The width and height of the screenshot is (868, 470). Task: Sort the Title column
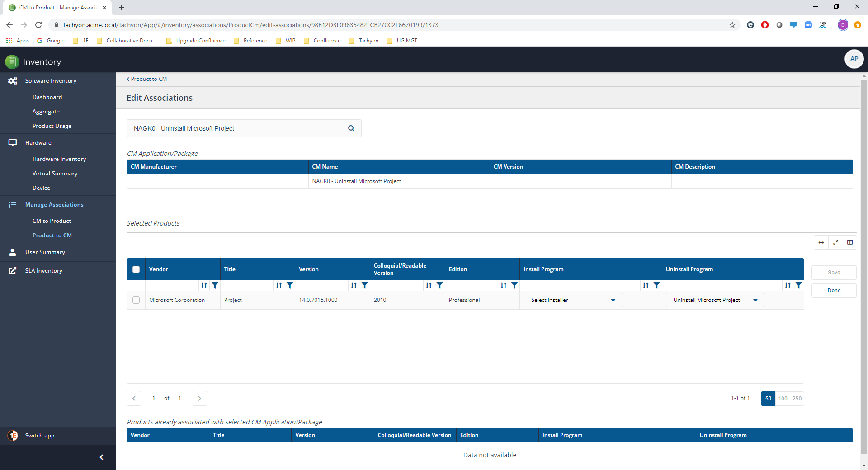point(279,285)
